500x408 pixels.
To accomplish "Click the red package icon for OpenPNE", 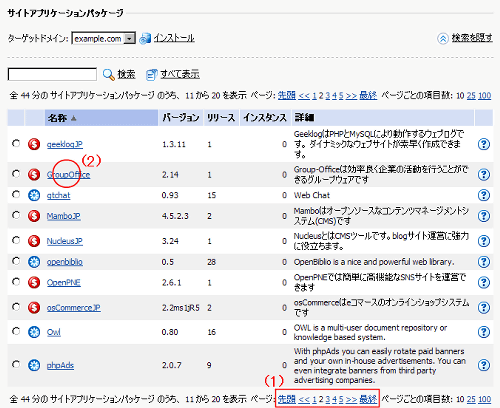I will tap(34, 282).
